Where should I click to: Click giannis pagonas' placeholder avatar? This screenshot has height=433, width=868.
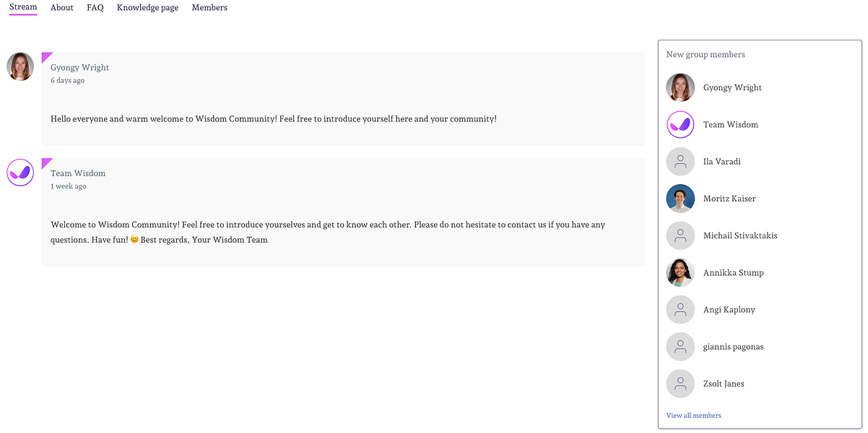point(680,347)
